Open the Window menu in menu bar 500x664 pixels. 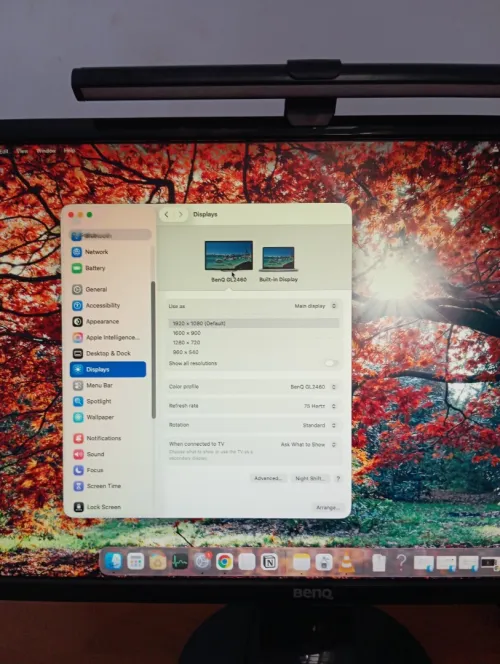(46, 151)
